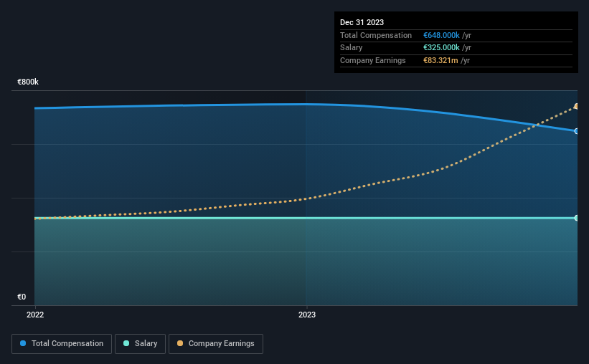The image size is (589, 364).
Task: Click the 2023 x-axis label
Action: pos(307,315)
